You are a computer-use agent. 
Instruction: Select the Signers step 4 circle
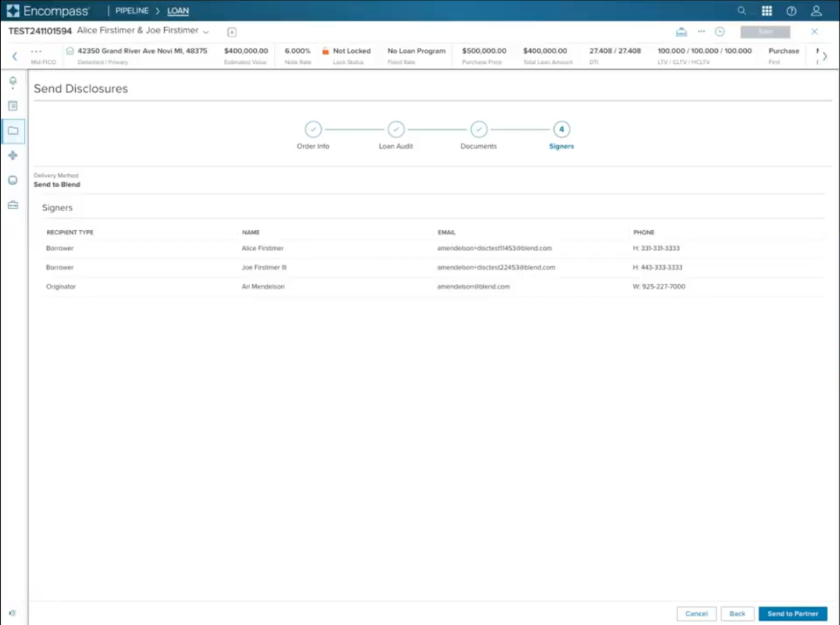click(562, 129)
